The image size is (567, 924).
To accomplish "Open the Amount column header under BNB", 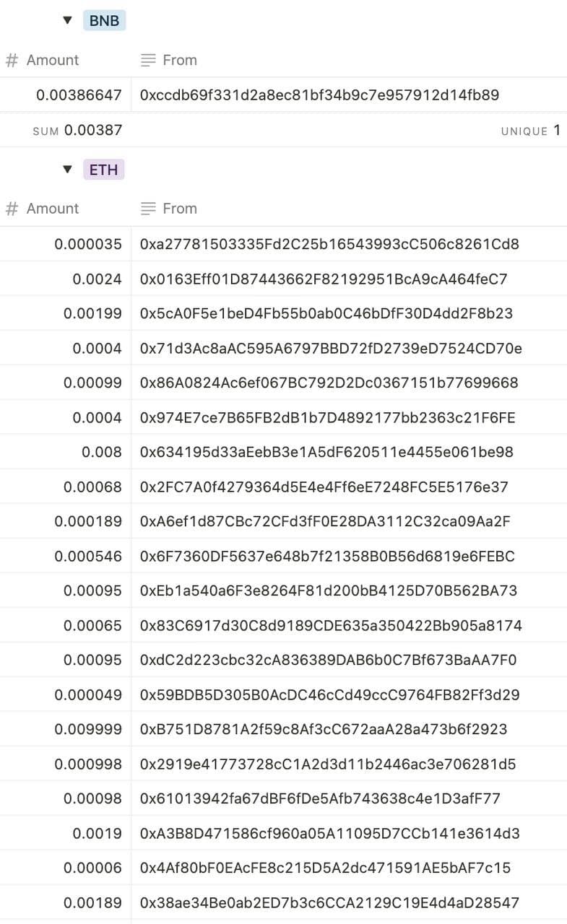I will coord(53,60).
